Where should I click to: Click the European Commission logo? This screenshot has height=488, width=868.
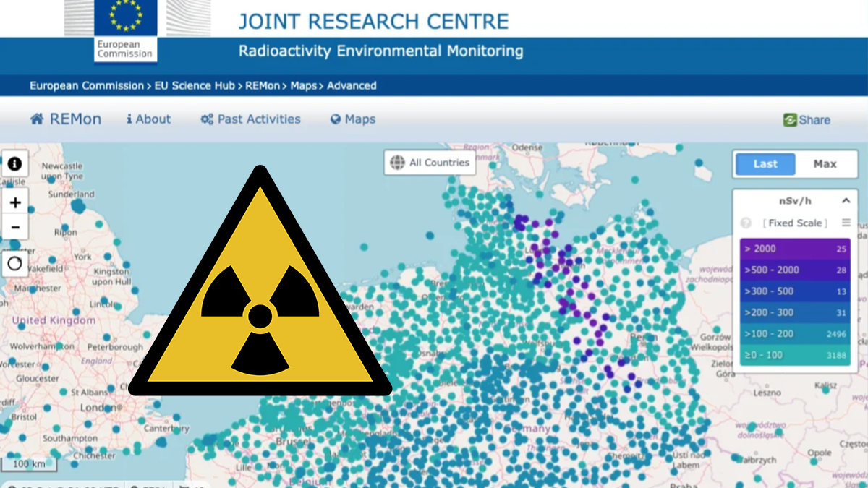tap(125, 30)
